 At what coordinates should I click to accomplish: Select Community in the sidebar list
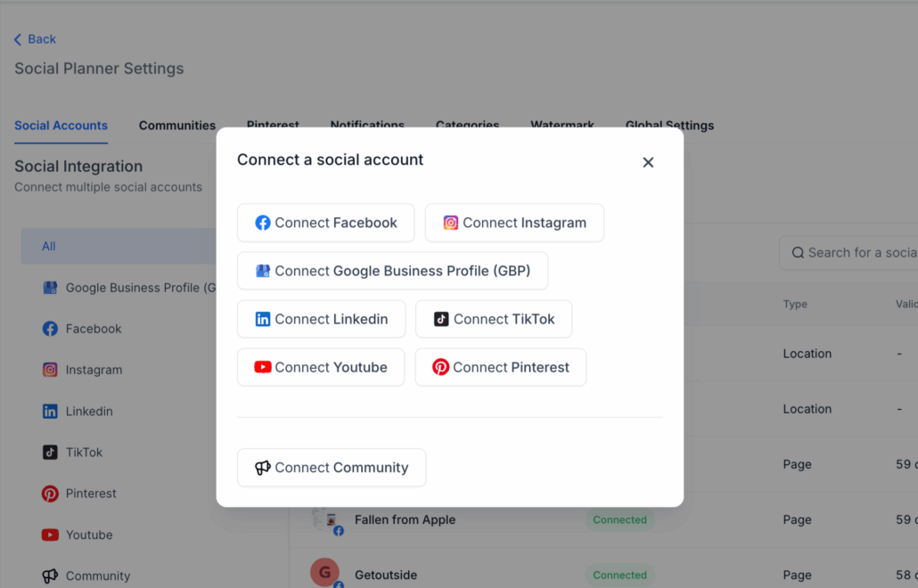[x=98, y=576]
